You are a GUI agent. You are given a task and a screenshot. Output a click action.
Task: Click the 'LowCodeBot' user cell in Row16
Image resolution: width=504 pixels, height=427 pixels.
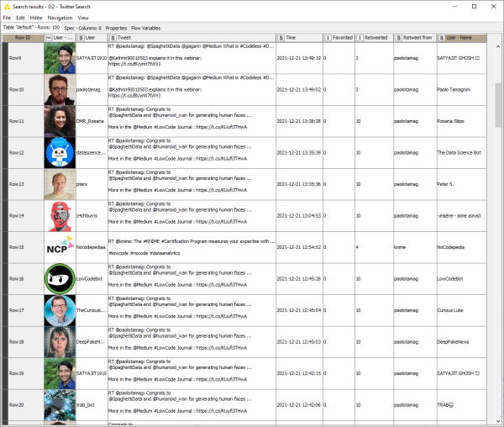pos(92,279)
